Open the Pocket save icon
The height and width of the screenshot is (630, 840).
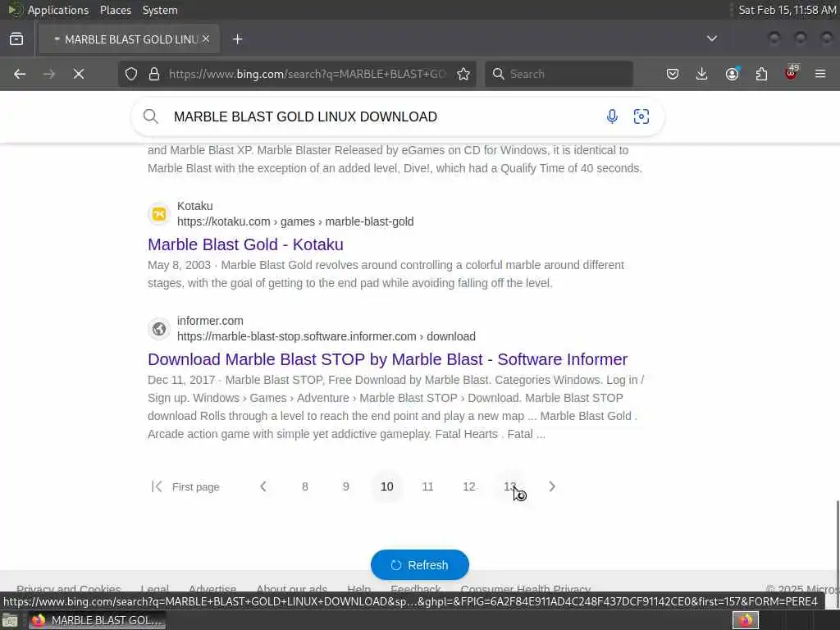coord(673,74)
